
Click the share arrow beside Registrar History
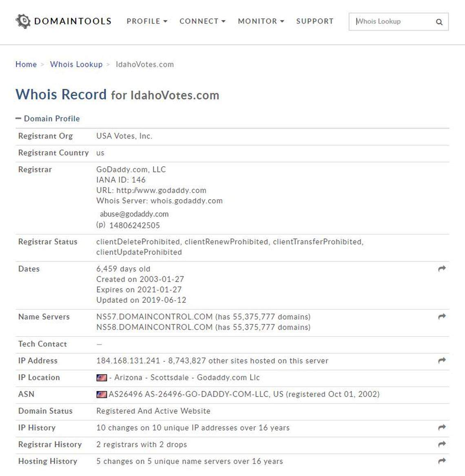click(x=441, y=444)
